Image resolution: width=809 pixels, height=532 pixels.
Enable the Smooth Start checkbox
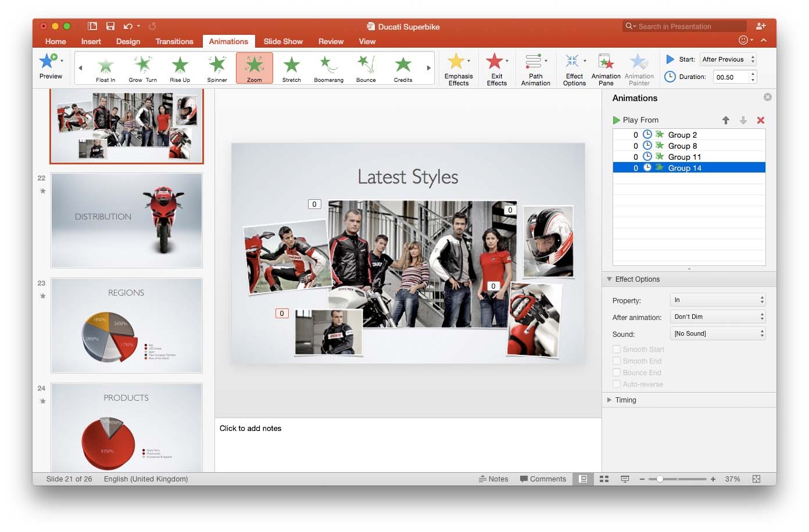click(617, 349)
